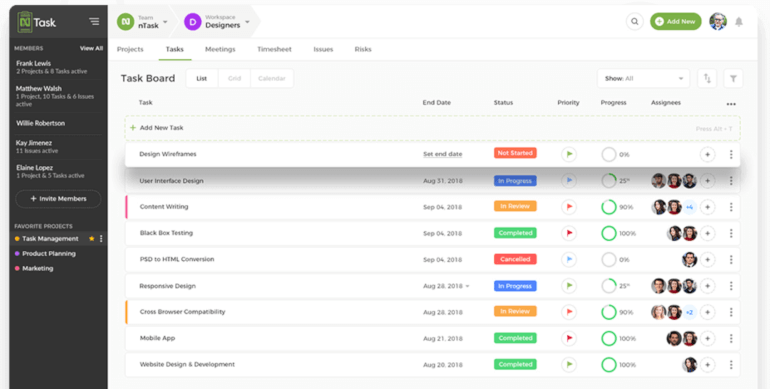
Task: Change the Completed status of Mobile App
Action: 515,338
